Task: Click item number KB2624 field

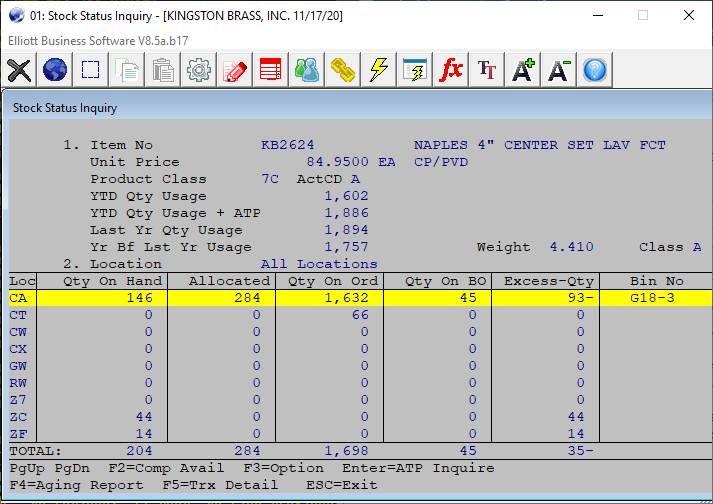Action: click(288, 145)
